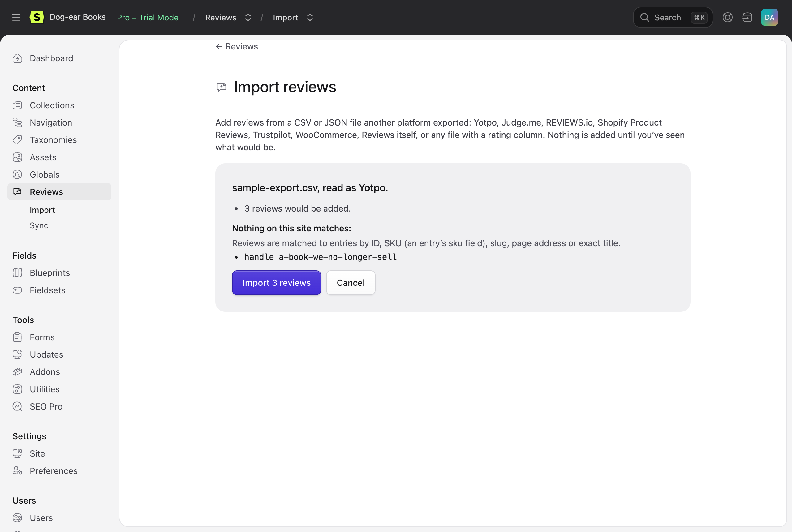Click the Import 3 reviews button
The image size is (792, 532).
coord(277,283)
